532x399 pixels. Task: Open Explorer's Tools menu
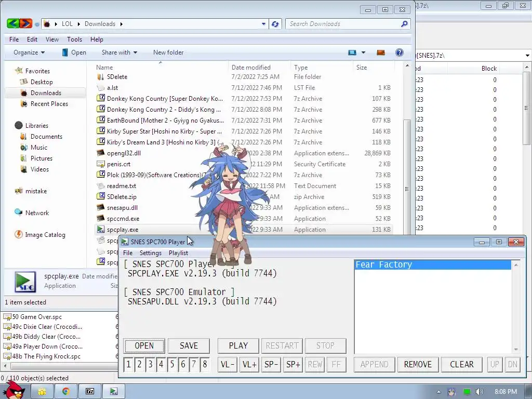pos(74,39)
